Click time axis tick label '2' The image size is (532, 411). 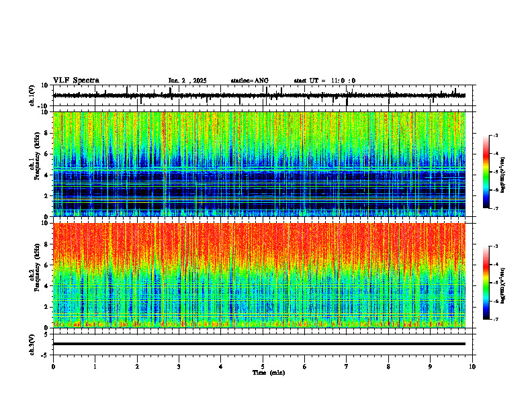pos(137,367)
